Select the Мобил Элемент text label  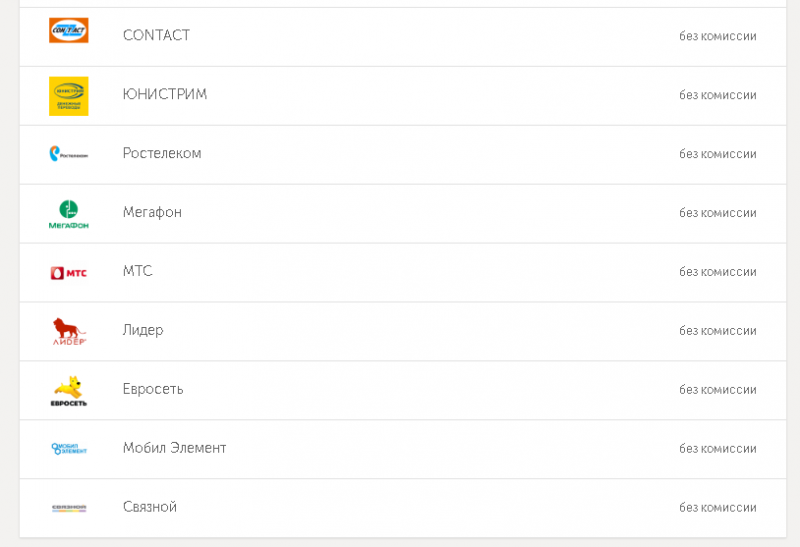pos(174,447)
